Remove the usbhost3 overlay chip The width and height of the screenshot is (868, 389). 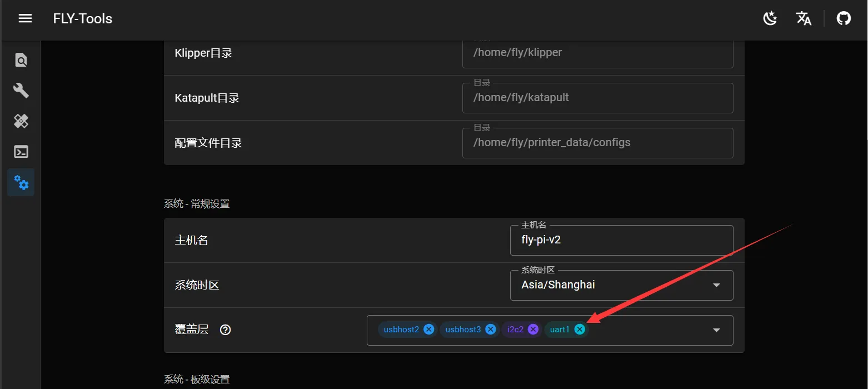coord(490,330)
